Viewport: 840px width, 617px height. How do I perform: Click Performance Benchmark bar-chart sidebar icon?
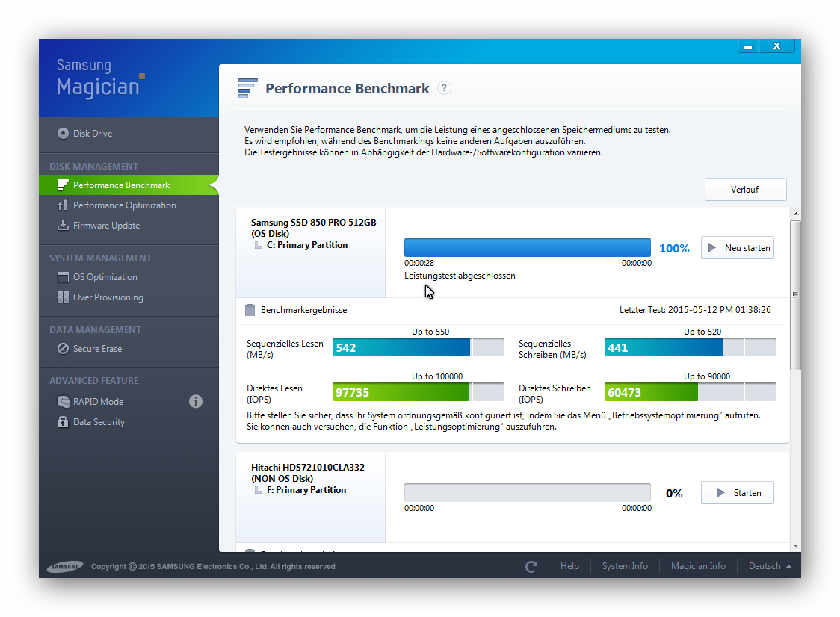click(63, 185)
